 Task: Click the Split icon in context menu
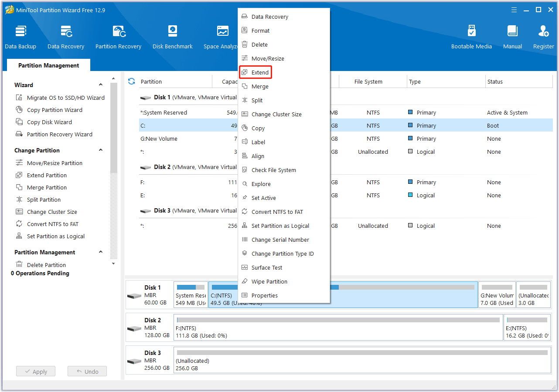pos(245,100)
